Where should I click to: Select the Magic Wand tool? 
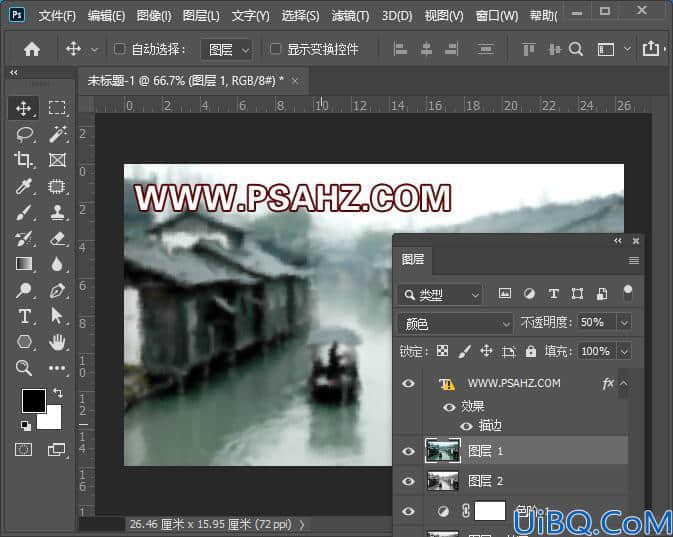click(x=58, y=134)
